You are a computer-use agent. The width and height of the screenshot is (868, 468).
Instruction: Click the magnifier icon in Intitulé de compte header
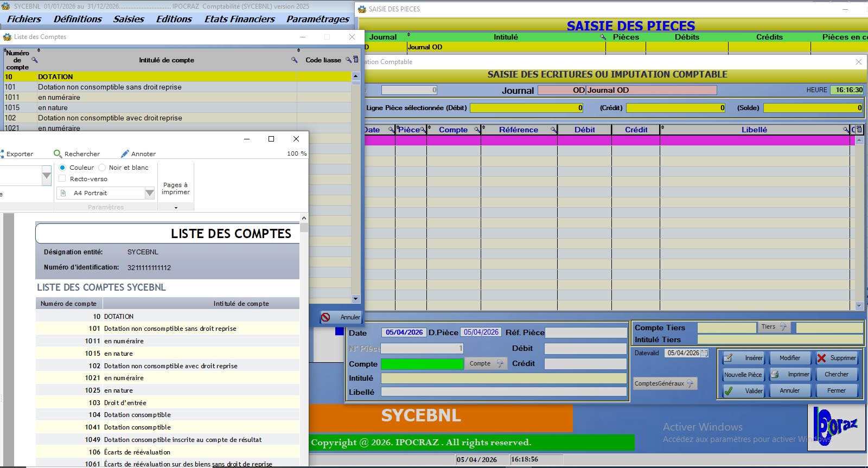pyautogui.click(x=295, y=60)
